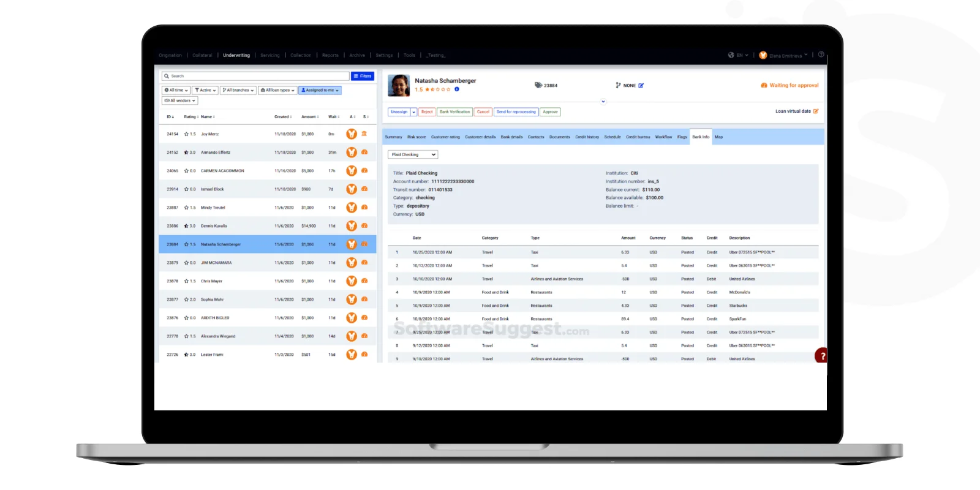Open the arrow dropdown next to Unassign

coord(414,112)
